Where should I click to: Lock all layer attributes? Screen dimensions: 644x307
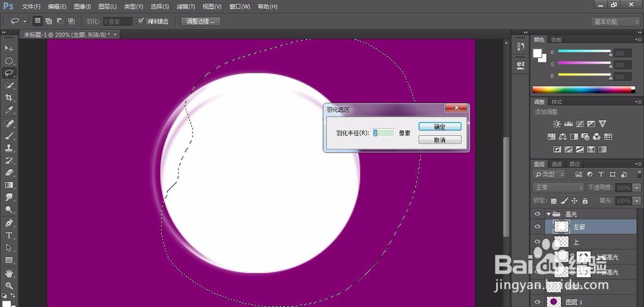[585, 201]
